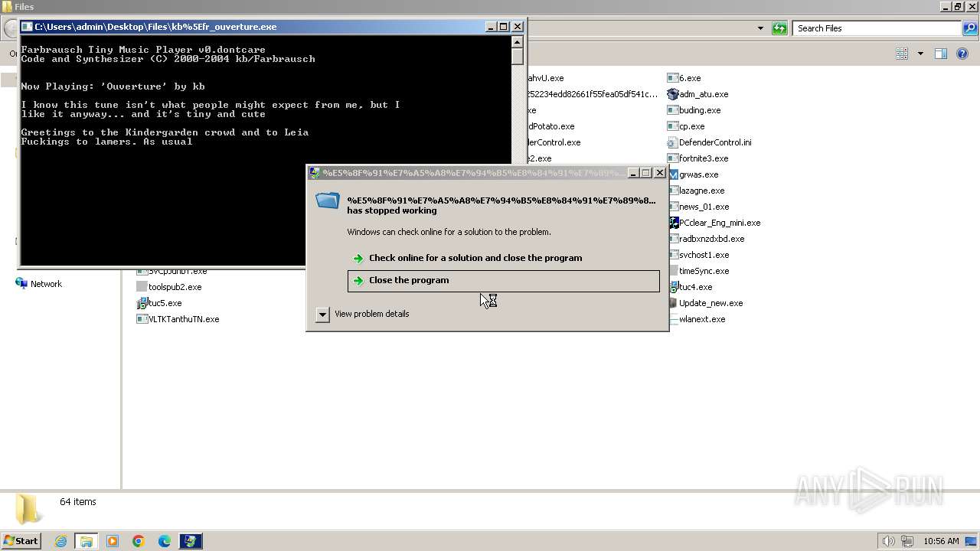
Task: Click the '64 items' status text
Action: click(78, 502)
